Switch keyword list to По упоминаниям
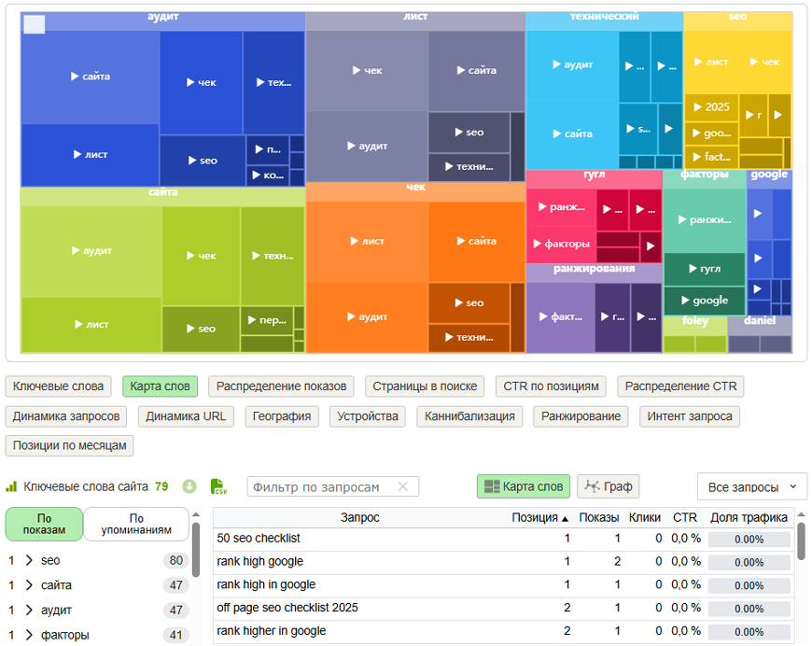812x646 pixels. 135,524
